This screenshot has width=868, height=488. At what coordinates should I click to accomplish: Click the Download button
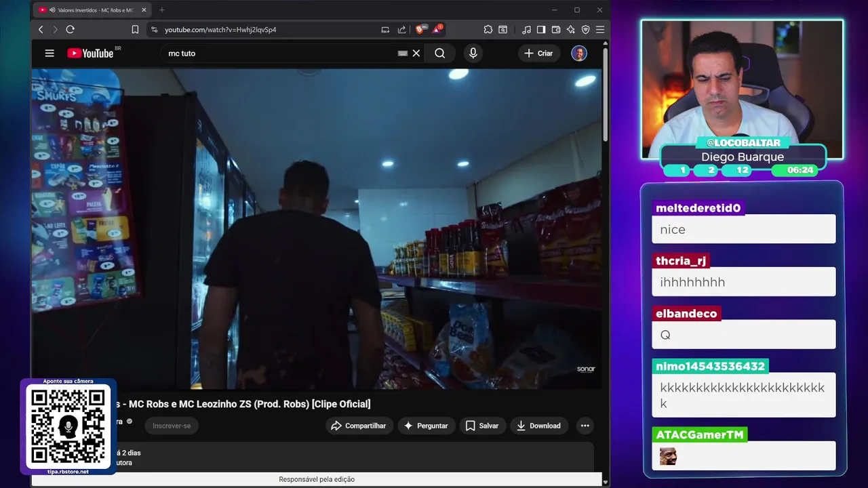click(538, 426)
